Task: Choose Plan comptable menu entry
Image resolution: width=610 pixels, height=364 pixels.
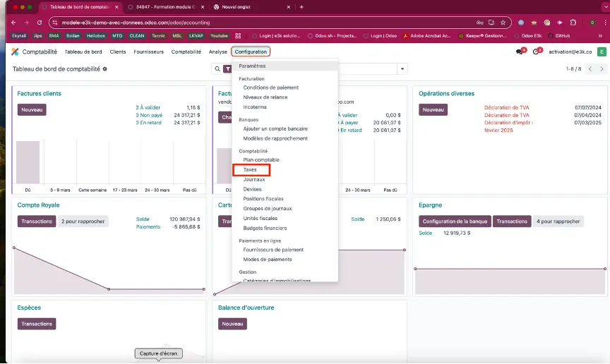Action: pos(261,160)
